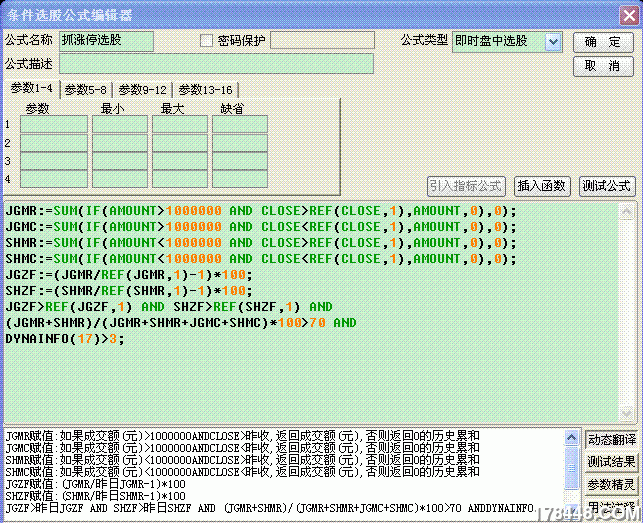Viewport: 643px width, 523px height.
Task: Click the DYNAINFO(17)>3 line
Action: click(65, 339)
